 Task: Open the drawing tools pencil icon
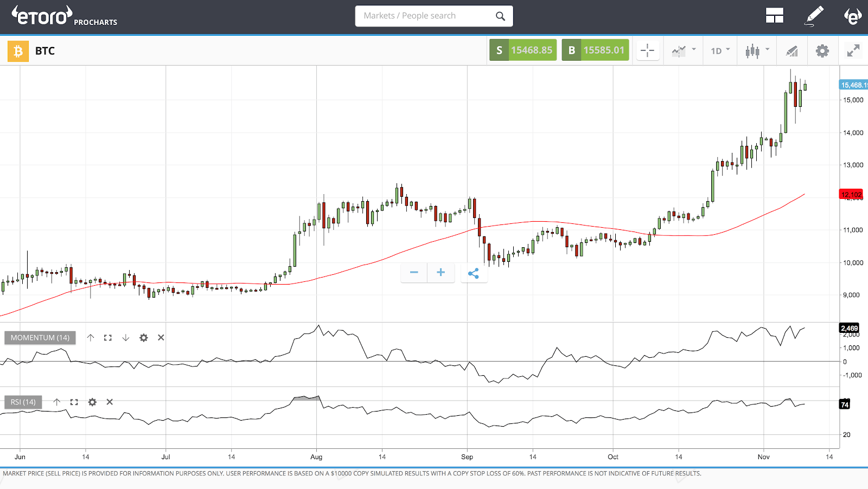814,16
